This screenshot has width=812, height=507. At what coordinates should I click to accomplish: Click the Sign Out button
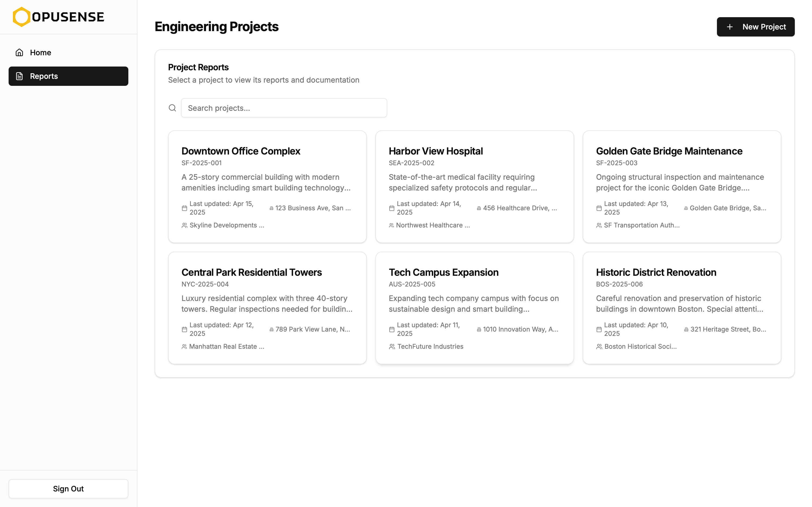pyautogui.click(x=68, y=488)
